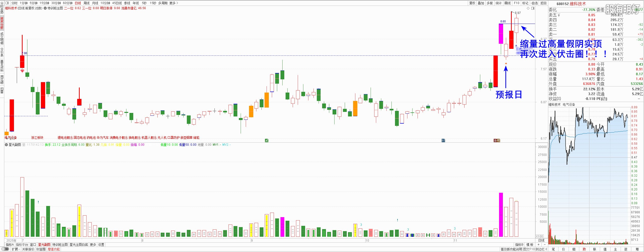Viewport: 644px width, 252px height.
Task: Click the red signal icon under 7.88 candle
Action: (x=22, y=71)
